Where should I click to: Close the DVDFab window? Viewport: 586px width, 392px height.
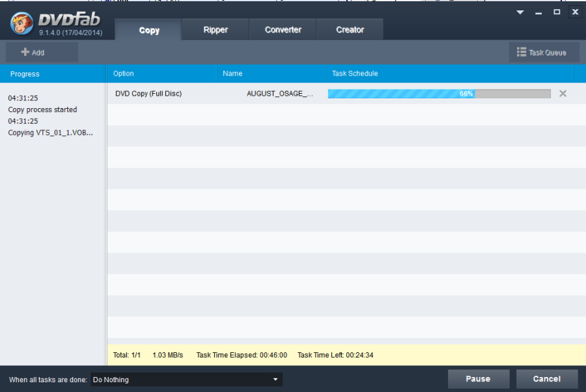coord(575,12)
